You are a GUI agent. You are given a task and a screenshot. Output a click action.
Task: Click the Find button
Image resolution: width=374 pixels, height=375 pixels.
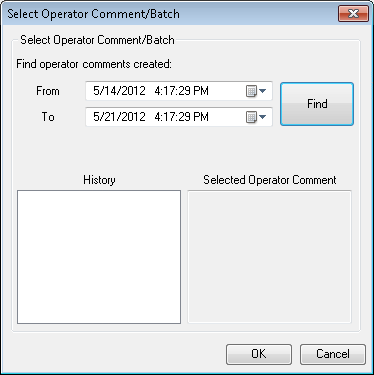pos(317,104)
